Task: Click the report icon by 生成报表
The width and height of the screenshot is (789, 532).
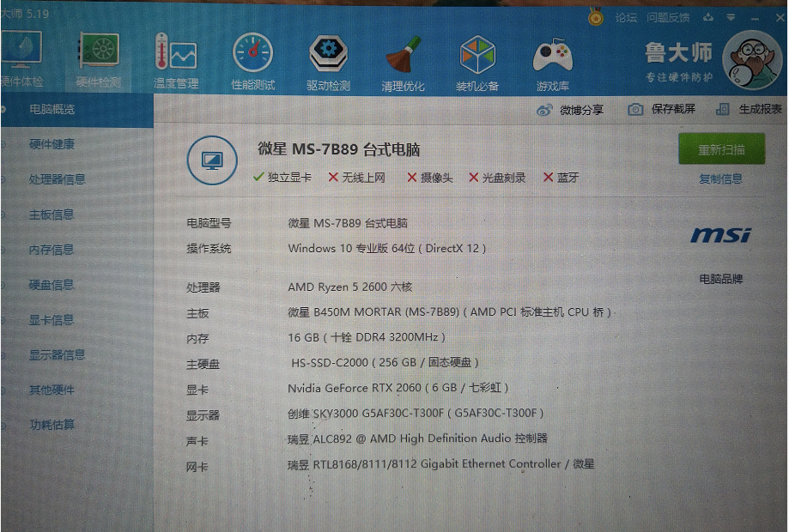Action: pos(723,109)
